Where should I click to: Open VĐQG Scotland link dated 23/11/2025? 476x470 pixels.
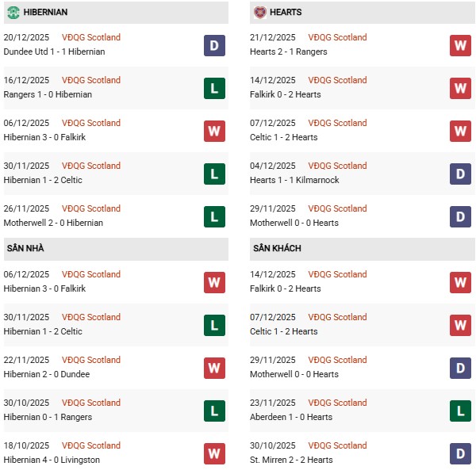[x=337, y=403]
